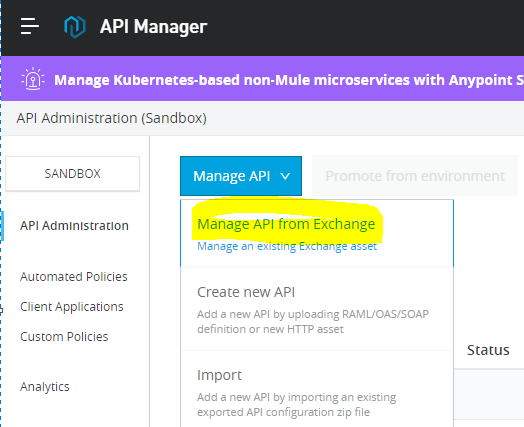524x427 pixels.
Task: Click the alarm beacon icon in banner
Action: click(33, 79)
